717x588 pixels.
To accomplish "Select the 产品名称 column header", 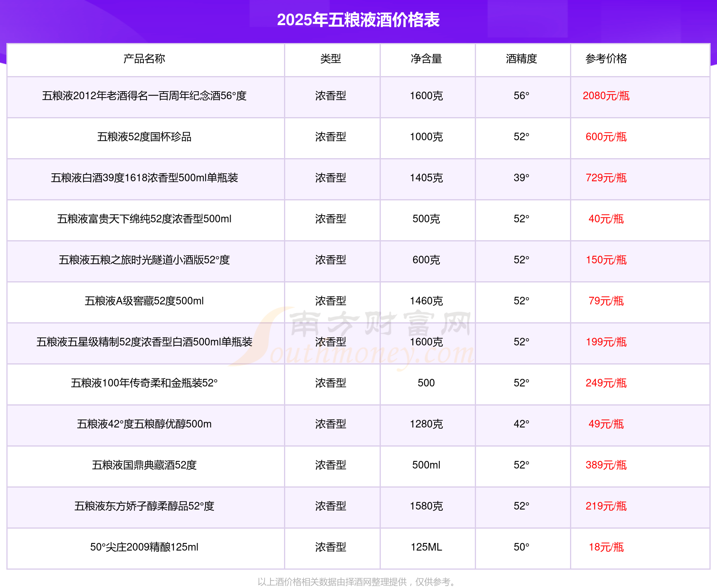I will click(144, 59).
